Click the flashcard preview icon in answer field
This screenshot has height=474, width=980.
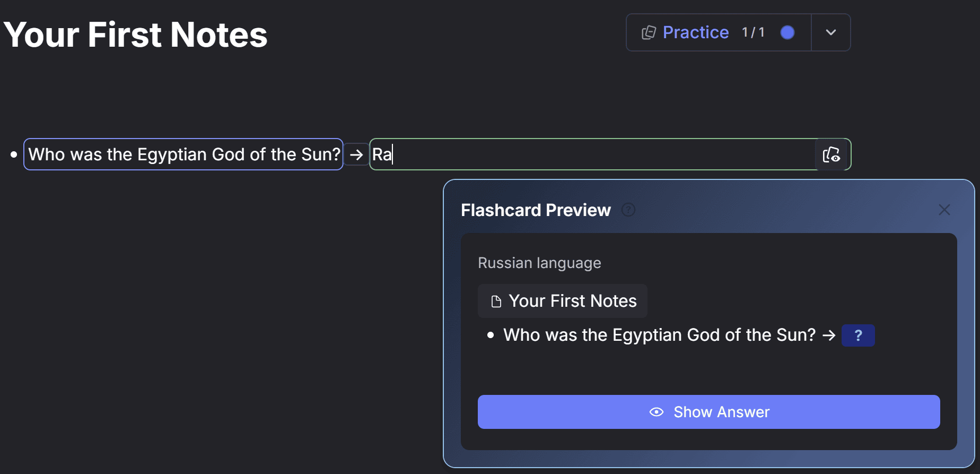(831, 154)
